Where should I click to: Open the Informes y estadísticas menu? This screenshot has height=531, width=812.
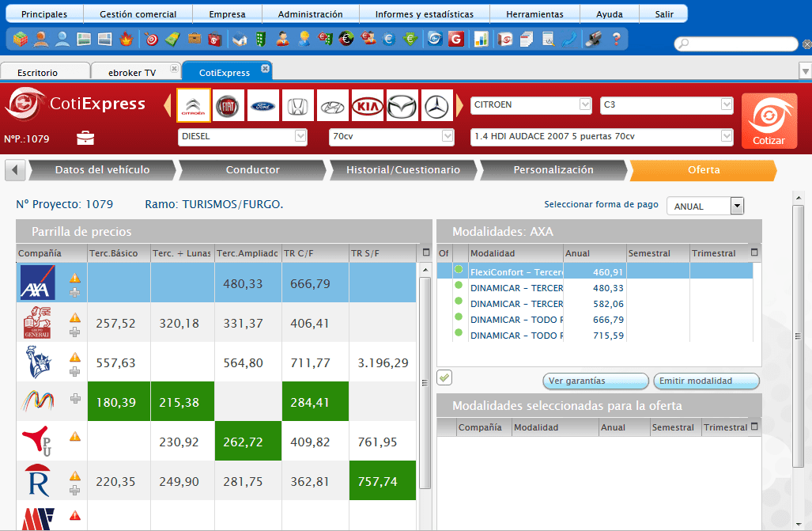click(x=425, y=14)
